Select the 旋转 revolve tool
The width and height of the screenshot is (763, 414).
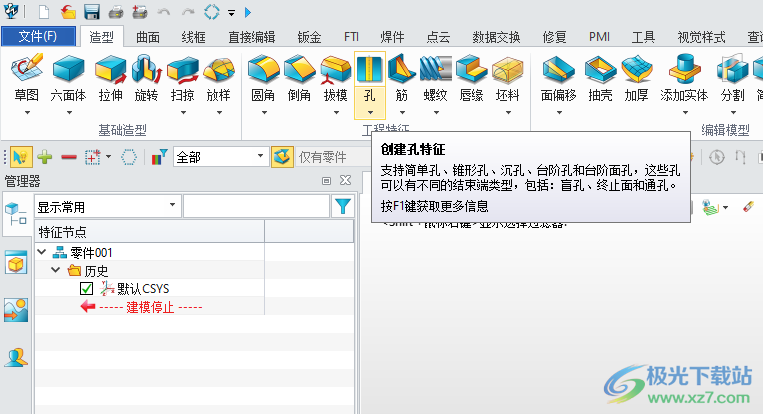(x=146, y=78)
